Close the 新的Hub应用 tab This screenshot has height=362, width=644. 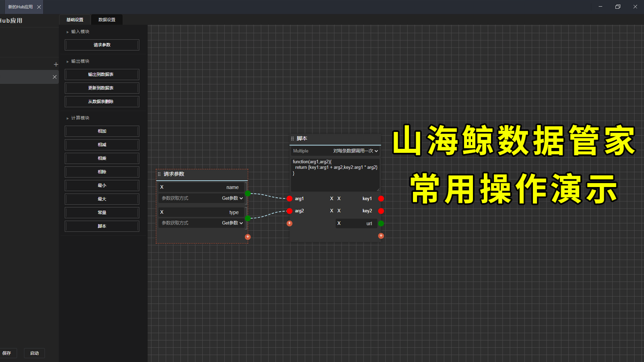point(39,7)
